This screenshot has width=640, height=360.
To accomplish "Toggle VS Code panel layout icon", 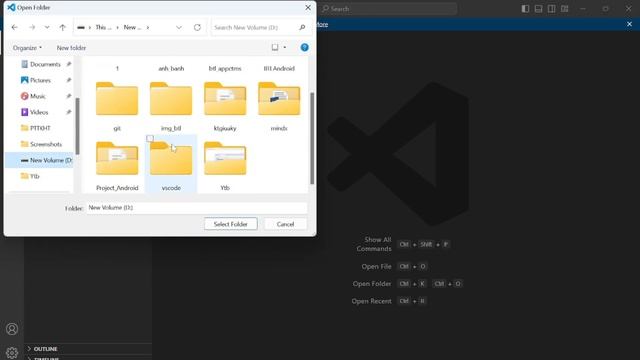I will [538, 9].
